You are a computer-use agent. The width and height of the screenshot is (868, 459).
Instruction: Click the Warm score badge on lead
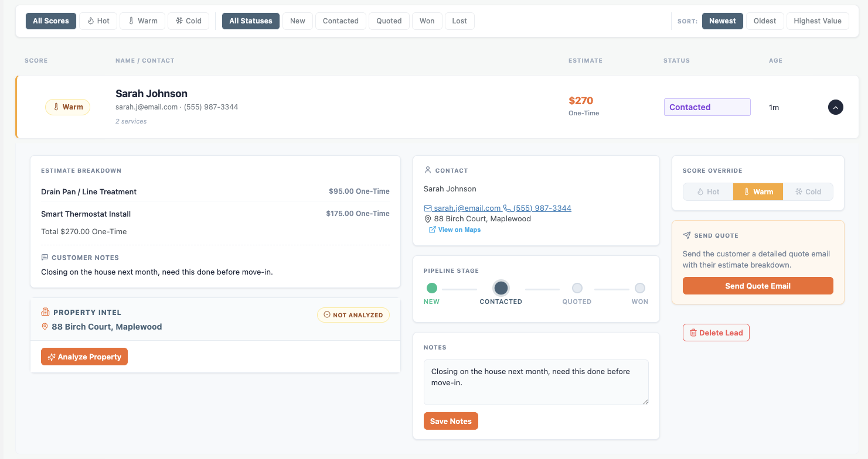[x=67, y=107]
